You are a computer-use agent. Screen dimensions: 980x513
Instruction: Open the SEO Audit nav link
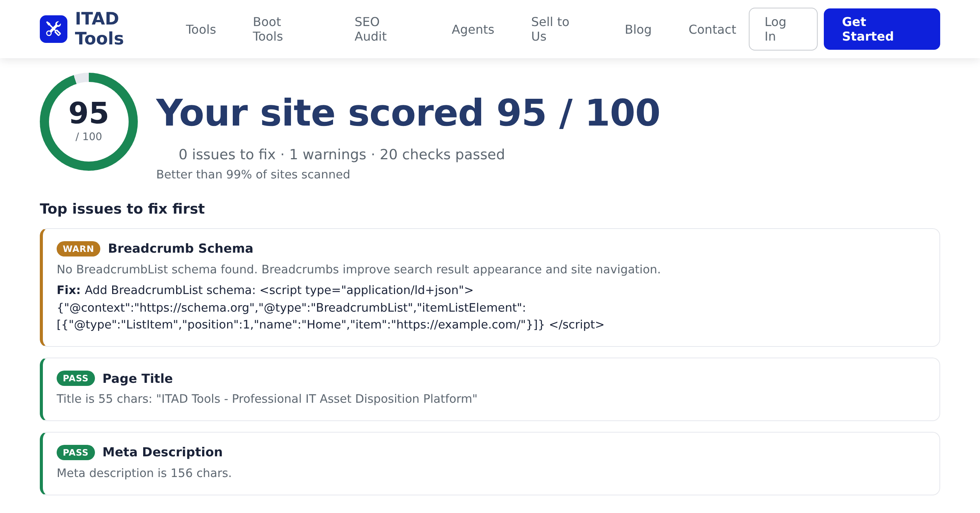(x=370, y=29)
